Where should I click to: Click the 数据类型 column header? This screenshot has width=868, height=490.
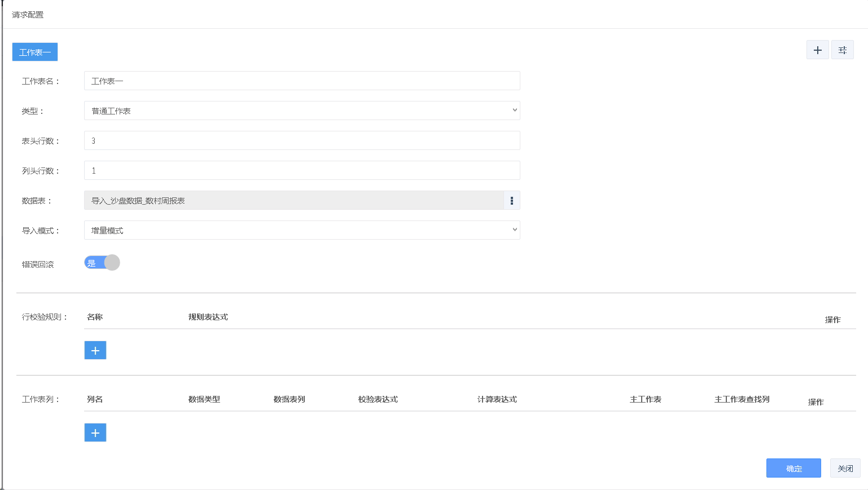[x=204, y=399]
